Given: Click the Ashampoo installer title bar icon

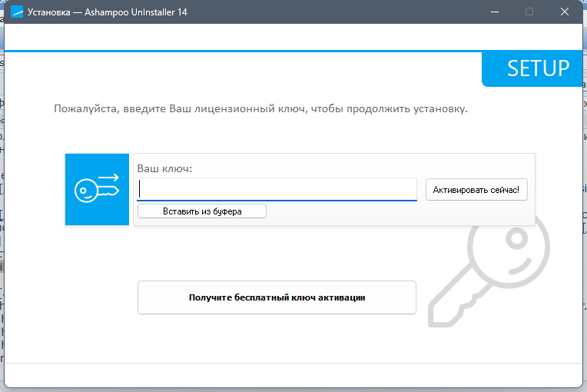Looking at the screenshot, I should pos(17,12).
